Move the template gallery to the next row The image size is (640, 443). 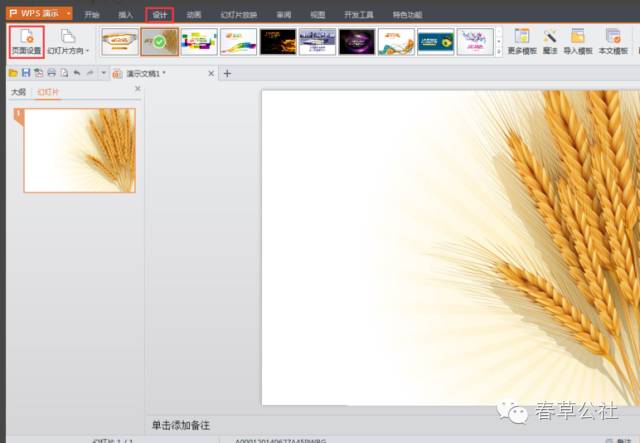pyautogui.click(x=499, y=42)
